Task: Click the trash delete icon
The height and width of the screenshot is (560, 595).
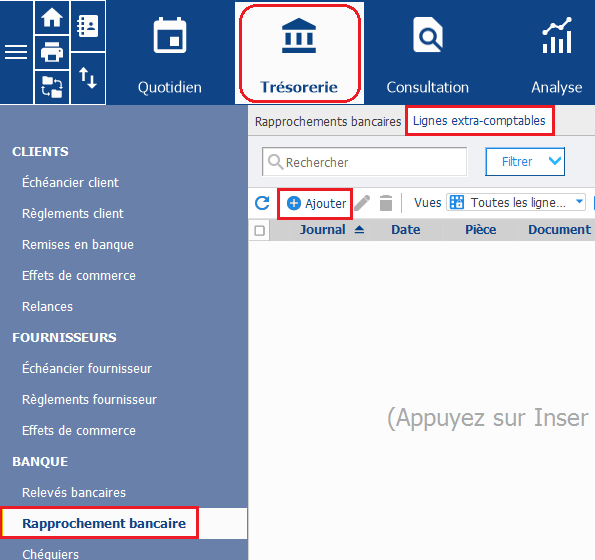Action: point(386,203)
